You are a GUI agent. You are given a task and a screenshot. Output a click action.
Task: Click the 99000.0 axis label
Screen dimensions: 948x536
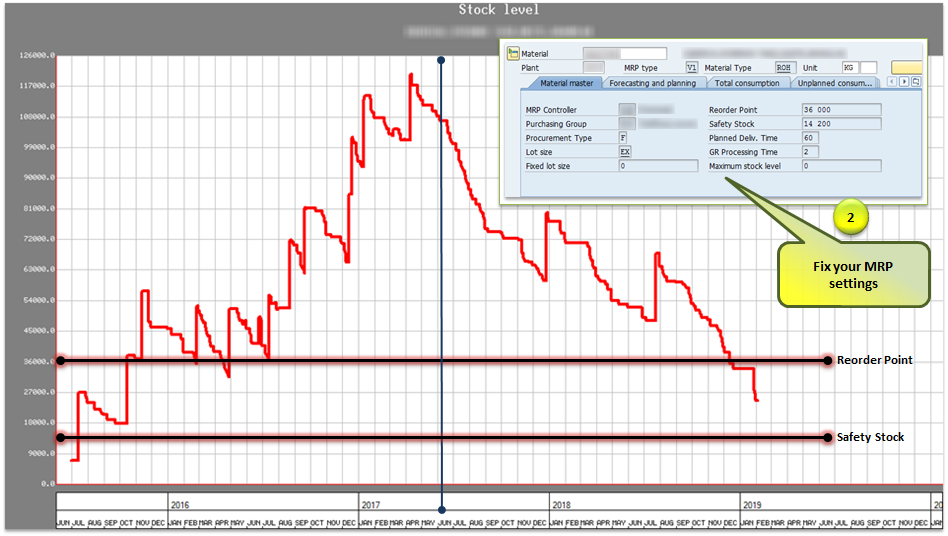point(39,147)
